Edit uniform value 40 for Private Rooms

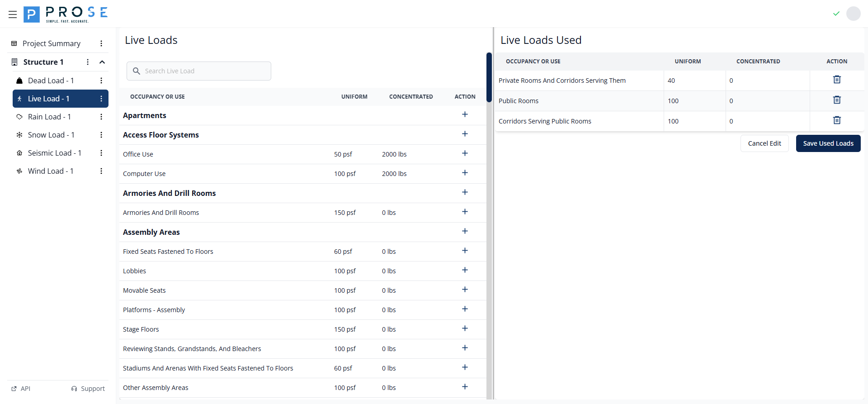tap(694, 81)
